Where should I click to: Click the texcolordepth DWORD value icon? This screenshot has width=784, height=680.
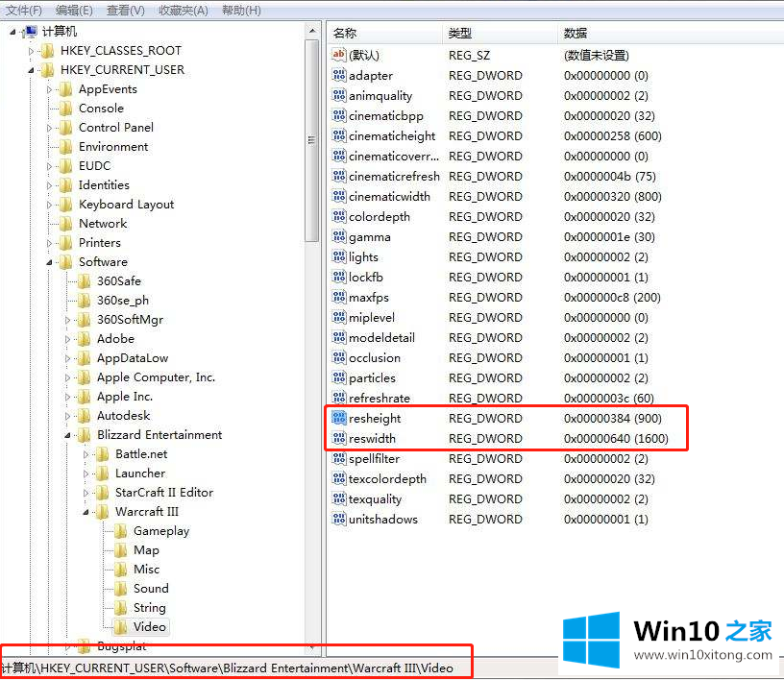(339, 478)
